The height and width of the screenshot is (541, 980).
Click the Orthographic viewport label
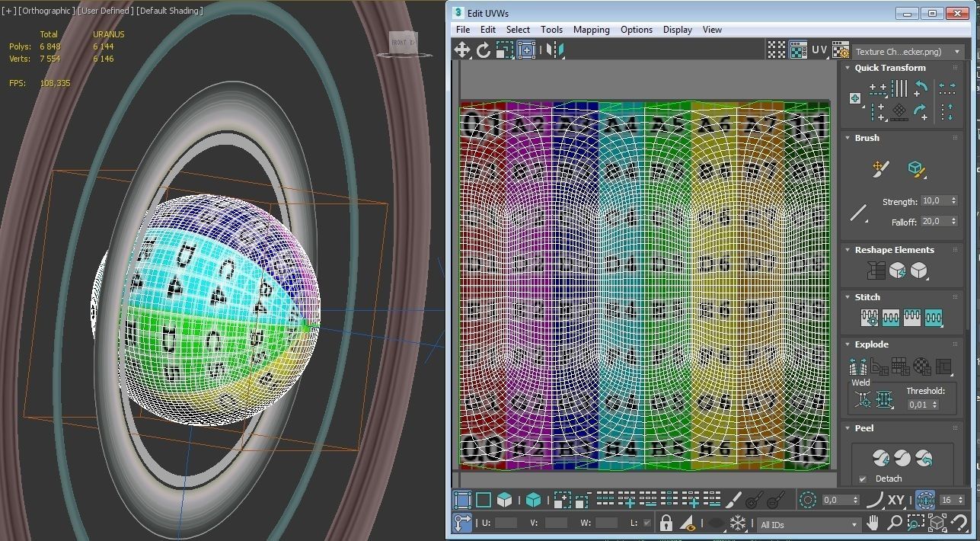click(47, 11)
